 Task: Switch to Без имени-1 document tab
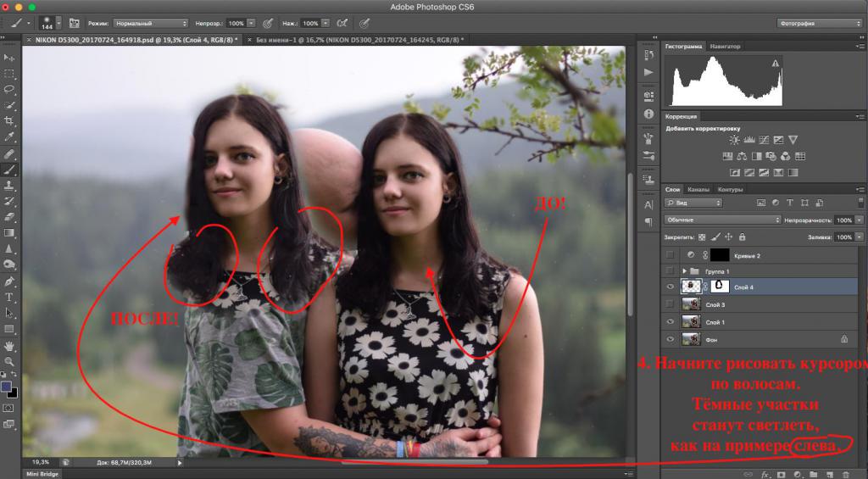(x=359, y=40)
